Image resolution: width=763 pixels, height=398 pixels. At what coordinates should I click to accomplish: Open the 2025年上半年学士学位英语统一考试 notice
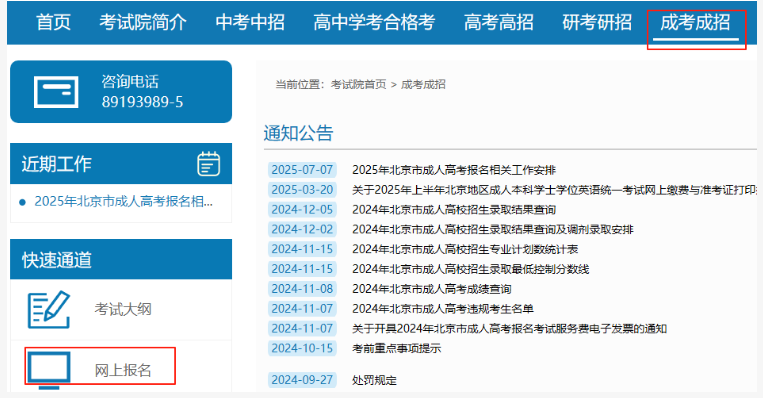point(554,190)
